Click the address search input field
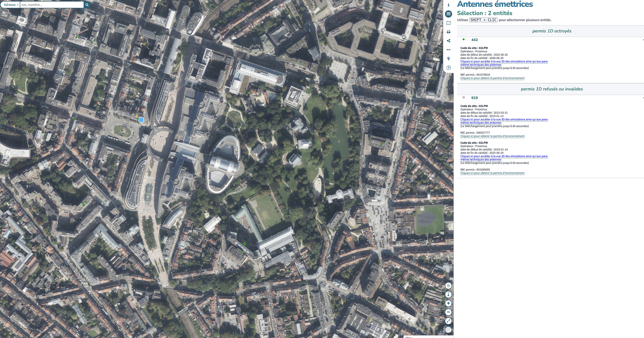 click(52, 5)
